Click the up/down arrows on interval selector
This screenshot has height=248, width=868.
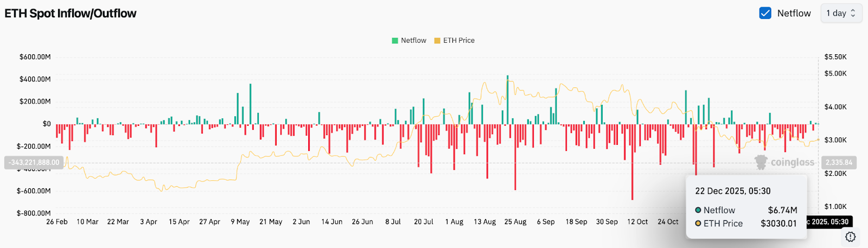click(853, 13)
